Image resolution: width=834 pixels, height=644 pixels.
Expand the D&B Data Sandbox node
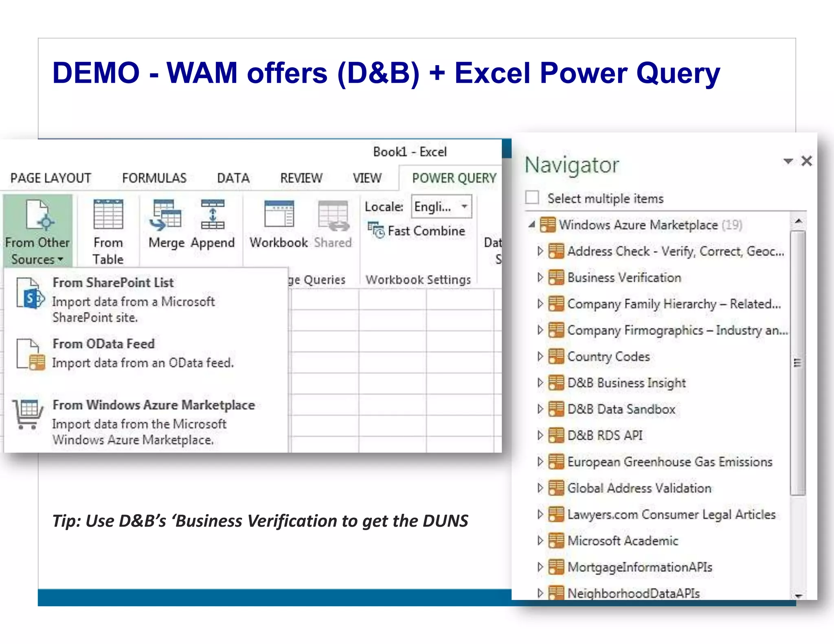540,409
